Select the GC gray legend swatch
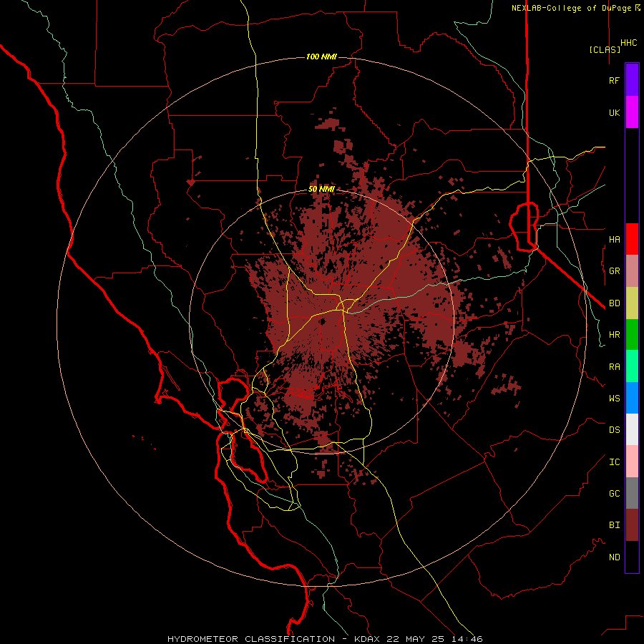The image size is (644, 644). point(632,493)
